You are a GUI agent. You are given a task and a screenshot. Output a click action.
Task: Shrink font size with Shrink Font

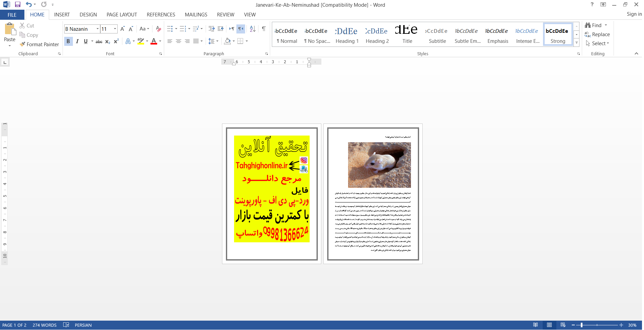click(x=131, y=29)
